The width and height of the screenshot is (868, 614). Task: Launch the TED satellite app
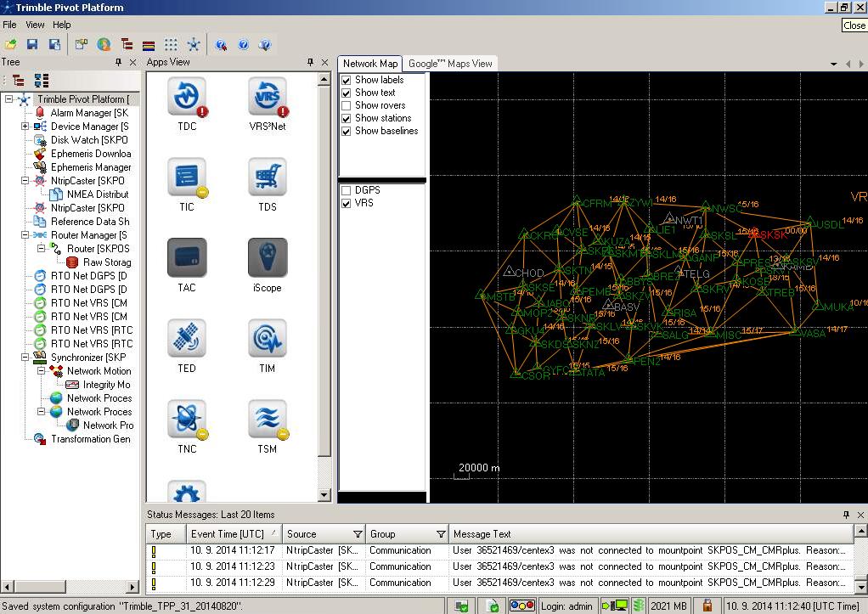187,338
